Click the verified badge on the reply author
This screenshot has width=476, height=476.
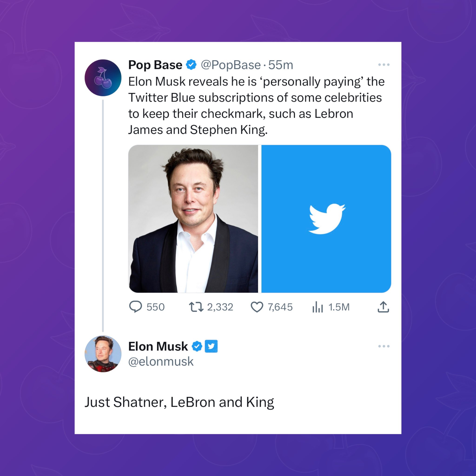click(x=197, y=346)
